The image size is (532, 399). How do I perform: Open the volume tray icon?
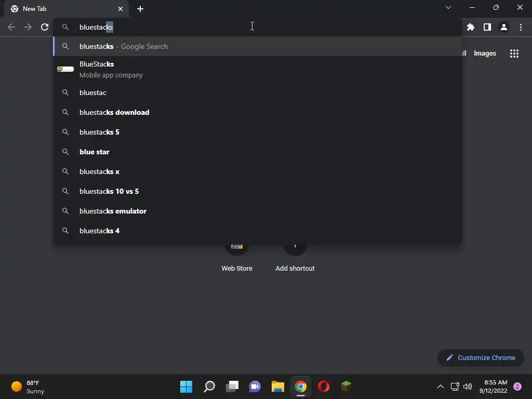pyautogui.click(x=468, y=387)
